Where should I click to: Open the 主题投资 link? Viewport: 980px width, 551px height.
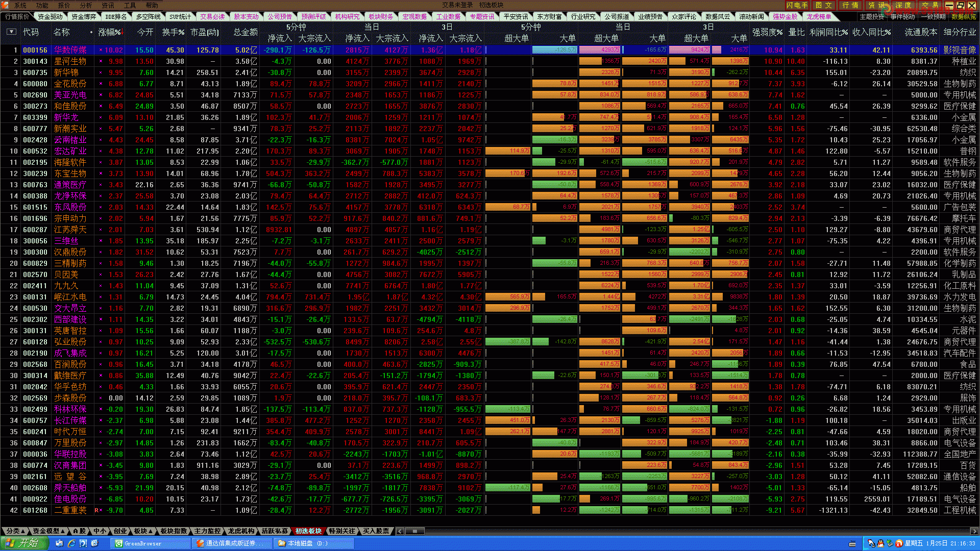pos(872,16)
